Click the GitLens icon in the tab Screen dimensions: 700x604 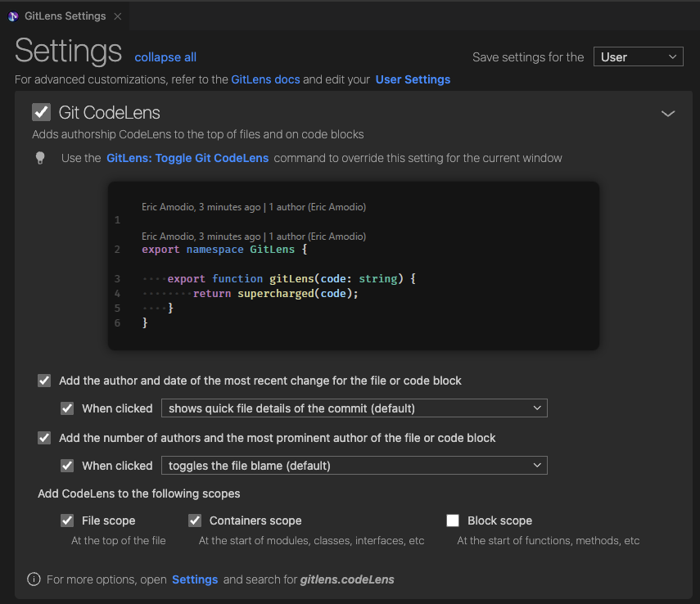tap(13, 16)
